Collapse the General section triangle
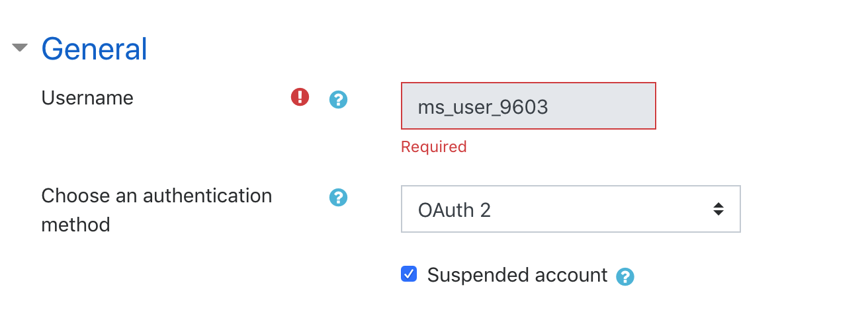868x320 pixels. tap(21, 48)
